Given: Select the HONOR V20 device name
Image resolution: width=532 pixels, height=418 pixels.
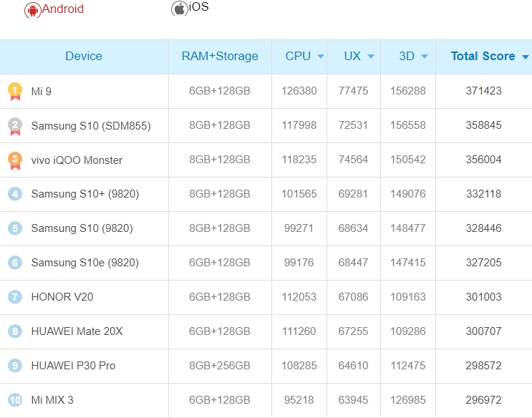Looking at the screenshot, I should click(62, 297).
